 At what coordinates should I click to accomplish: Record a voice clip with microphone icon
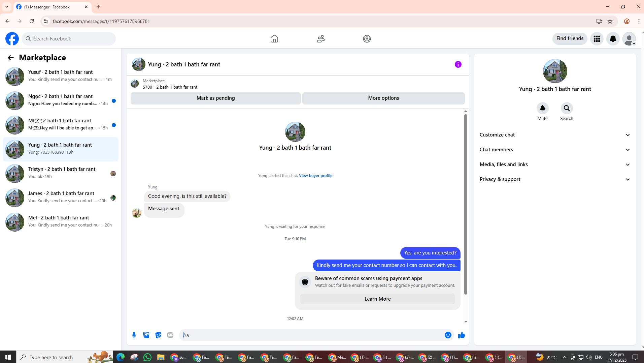pyautogui.click(x=134, y=335)
